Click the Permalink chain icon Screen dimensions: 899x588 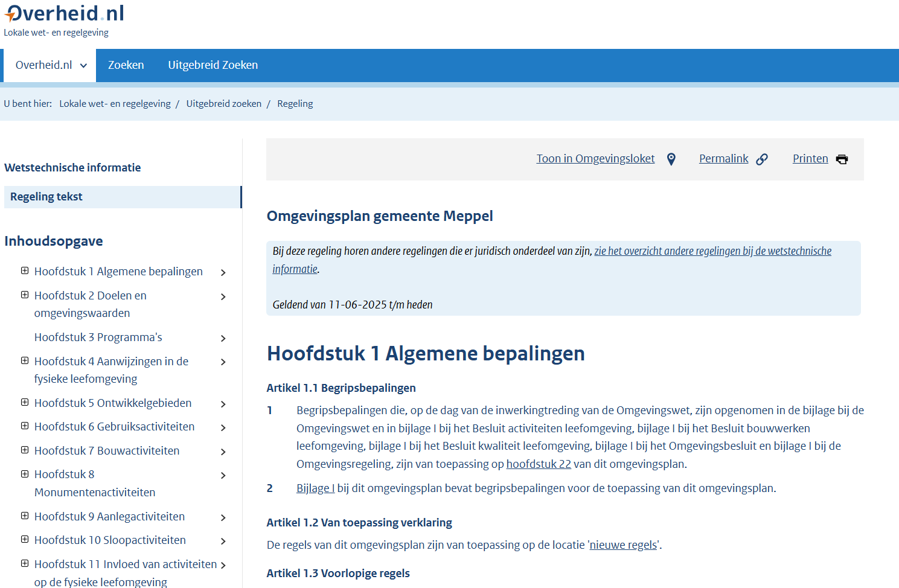pos(762,159)
